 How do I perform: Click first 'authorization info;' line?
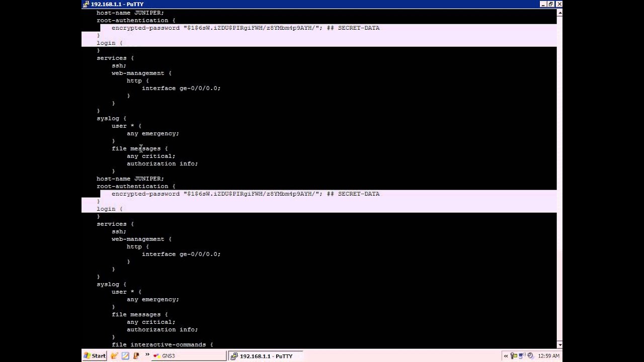point(163,164)
